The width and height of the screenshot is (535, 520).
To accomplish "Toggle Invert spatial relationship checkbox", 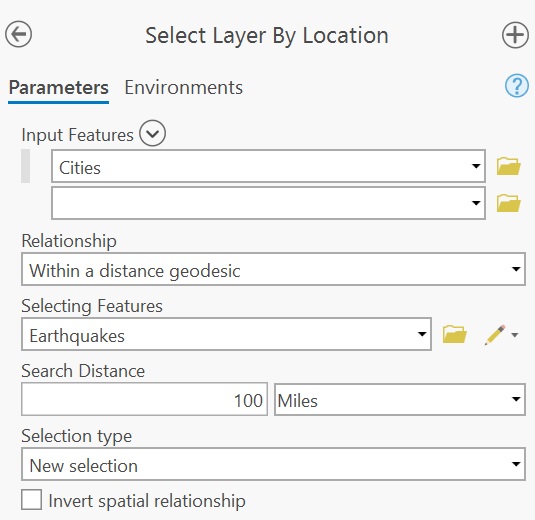I will tap(31, 500).
